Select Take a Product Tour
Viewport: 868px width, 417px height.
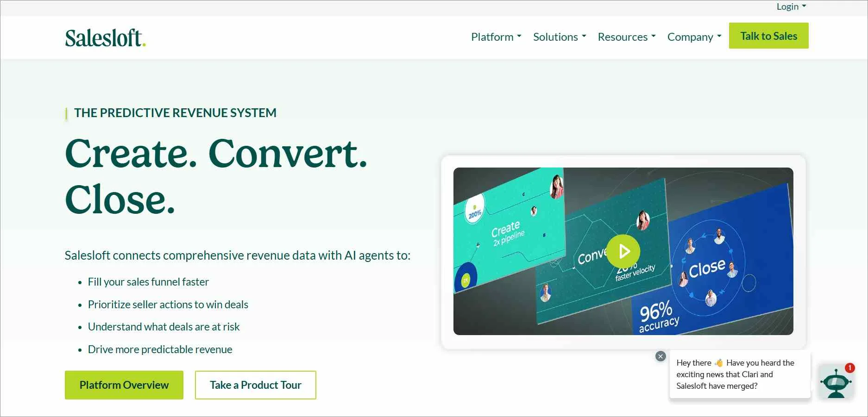[x=255, y=385]
